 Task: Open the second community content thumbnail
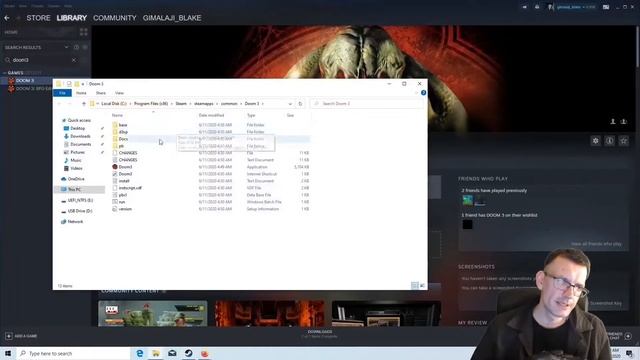(269, 313)
